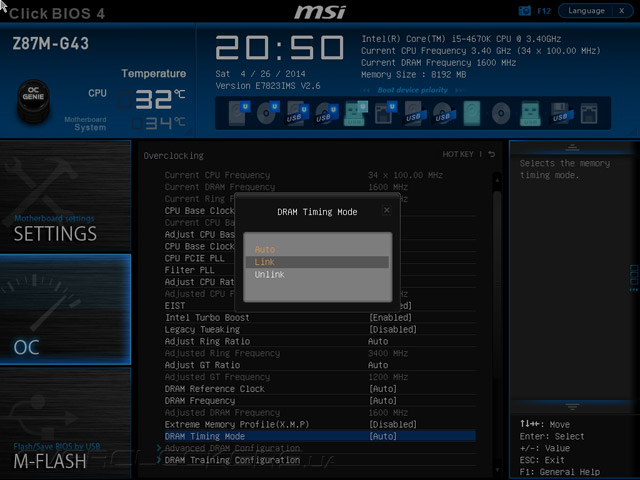Select Auto in DRAM Timing Mode list
This screenshot has width=640, height=480.
(x=317, y=249)
